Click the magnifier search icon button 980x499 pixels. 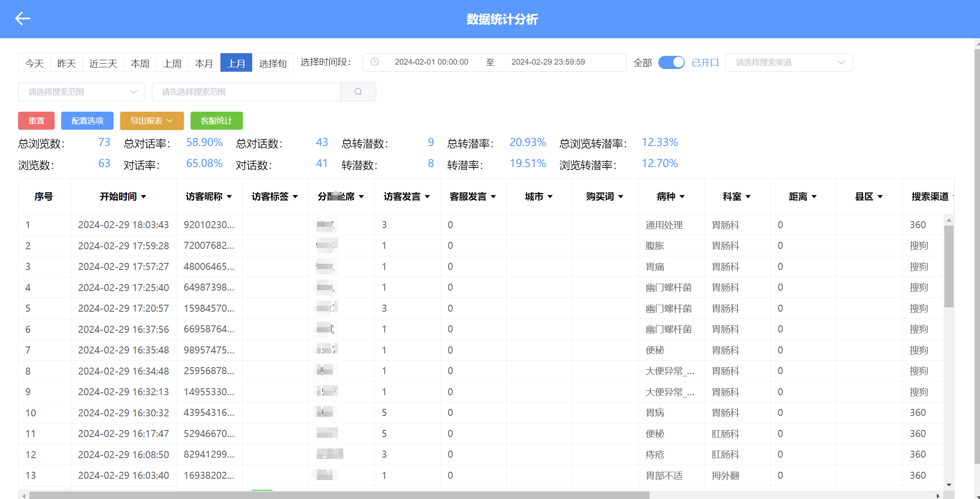(358, 92)
